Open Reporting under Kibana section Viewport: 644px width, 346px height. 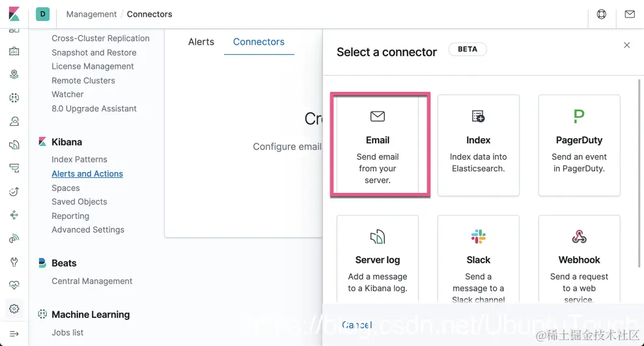click(70, 216)
